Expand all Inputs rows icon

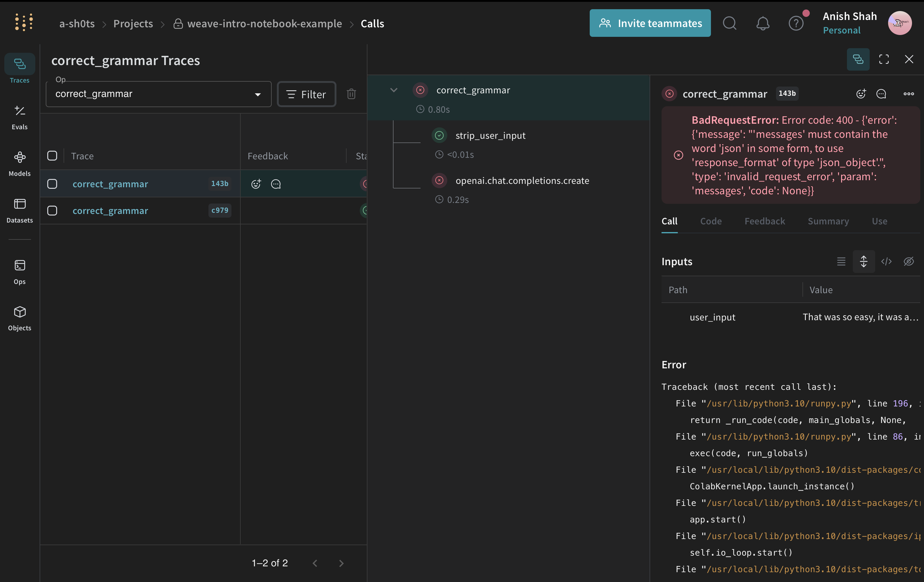[863, 261]
